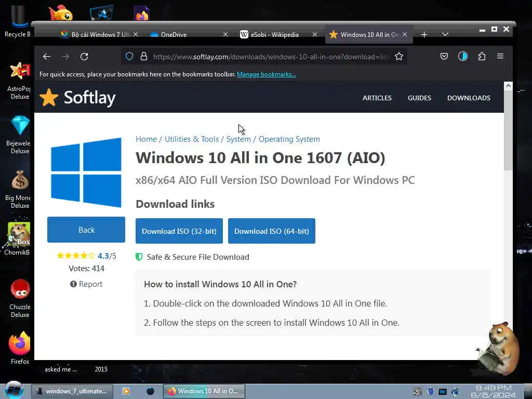Open Recycle Bin on the desktop
Screen dimensions: 532x399
coord(18,21)
